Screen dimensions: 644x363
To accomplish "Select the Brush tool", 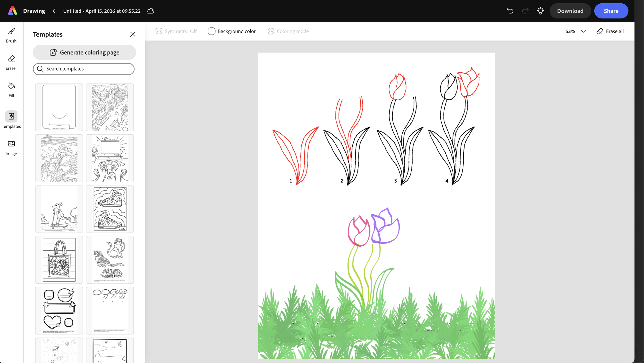I will click(11, 35).
